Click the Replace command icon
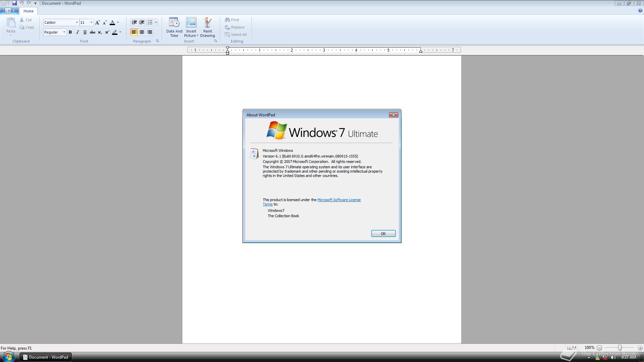Image resolution: width=644 pixels, height=362 pixels. pos(227,27)
